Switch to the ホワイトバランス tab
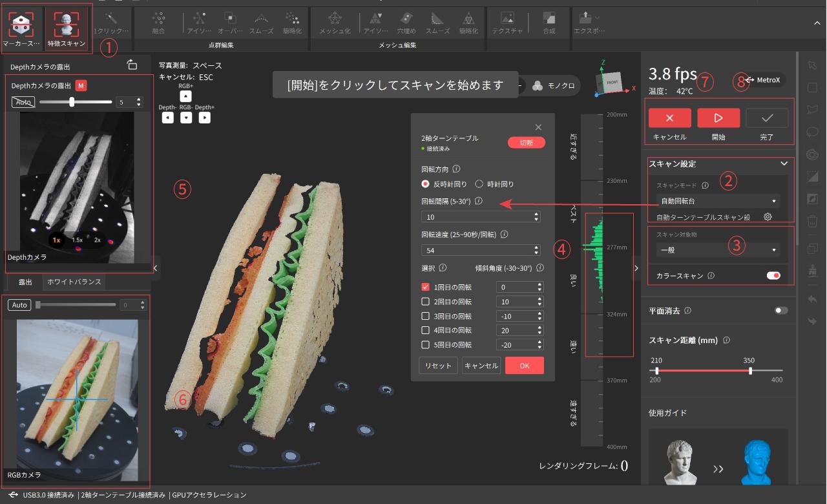This screenshot has width=827, height=504. click(74, 282)
